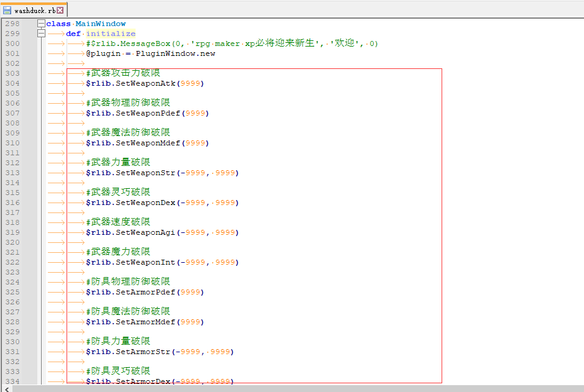The image size is (584, 392).
Task: Click the comment #武器物理防御破限
Action: click(x=128, y=103)
